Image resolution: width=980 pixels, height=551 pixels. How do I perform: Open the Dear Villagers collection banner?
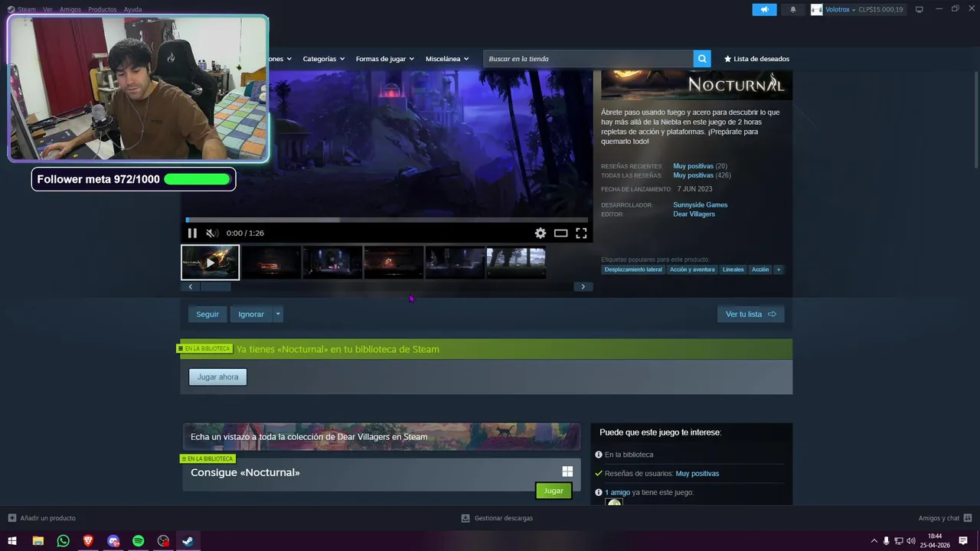point(381,437)
